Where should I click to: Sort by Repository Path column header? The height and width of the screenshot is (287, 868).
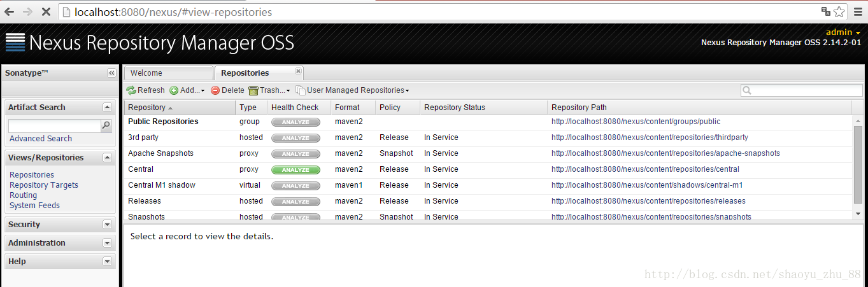[699, 108]
